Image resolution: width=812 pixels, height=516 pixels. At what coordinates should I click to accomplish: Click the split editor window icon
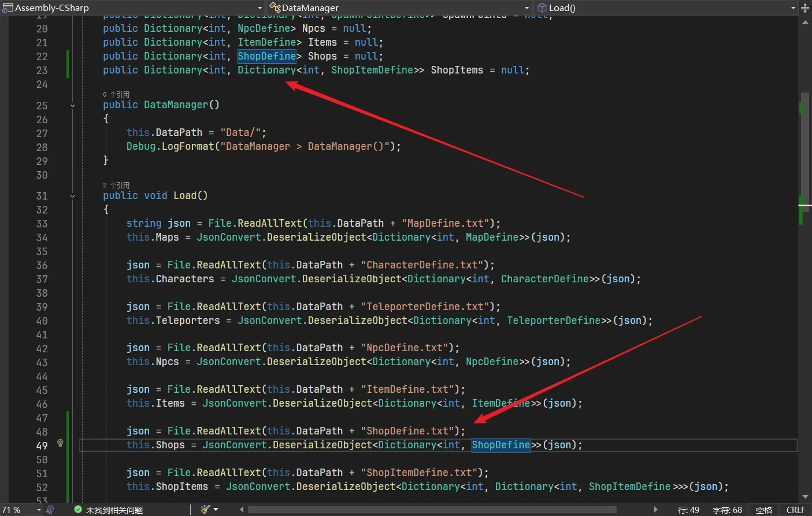pyautogui.click(x=805, y=8)
